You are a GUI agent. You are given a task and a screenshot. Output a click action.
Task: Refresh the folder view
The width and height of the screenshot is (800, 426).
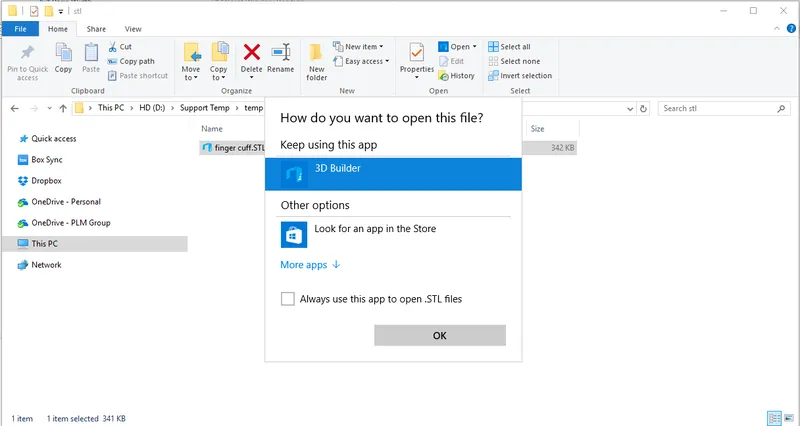click(x=643, y=109)
